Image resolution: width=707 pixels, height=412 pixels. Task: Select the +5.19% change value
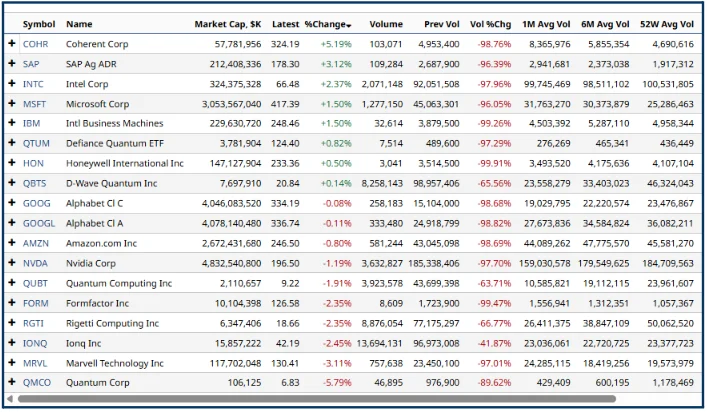click(x=336, y=44)
